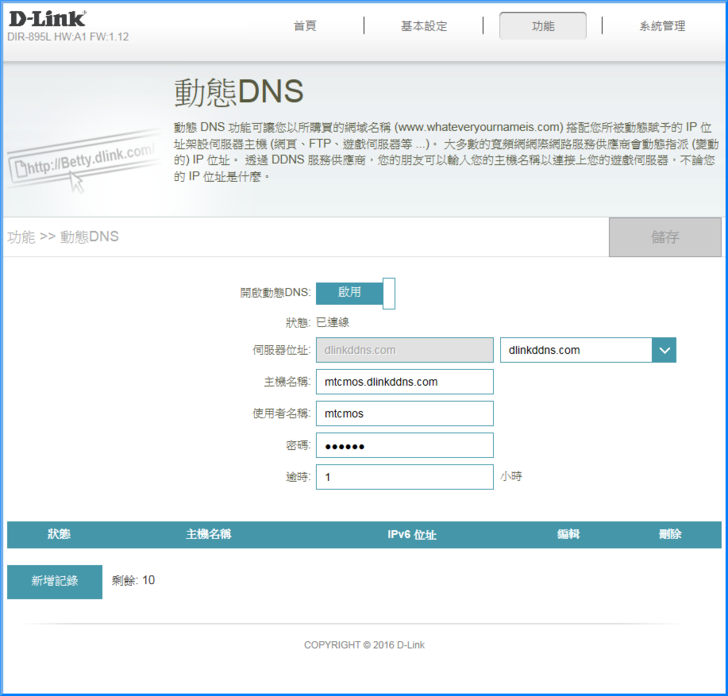This screenshot has height=696, width=728.
Task: Click the 動態DNS page heading
Action: coord(239,91)
